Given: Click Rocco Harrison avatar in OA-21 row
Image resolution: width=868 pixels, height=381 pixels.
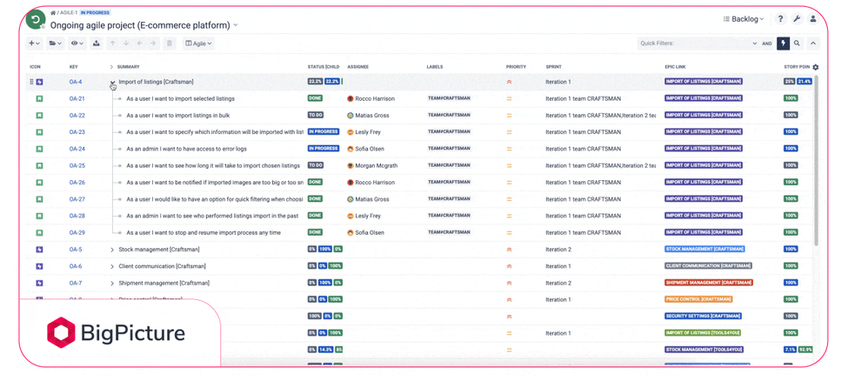Looking at the screenshot, I should [351, 98].
